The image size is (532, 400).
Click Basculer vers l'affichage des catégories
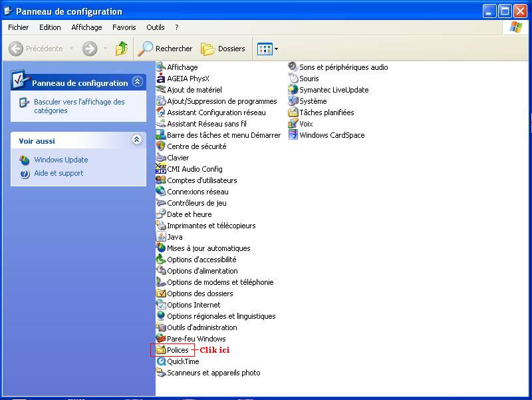tap(79, 106)
